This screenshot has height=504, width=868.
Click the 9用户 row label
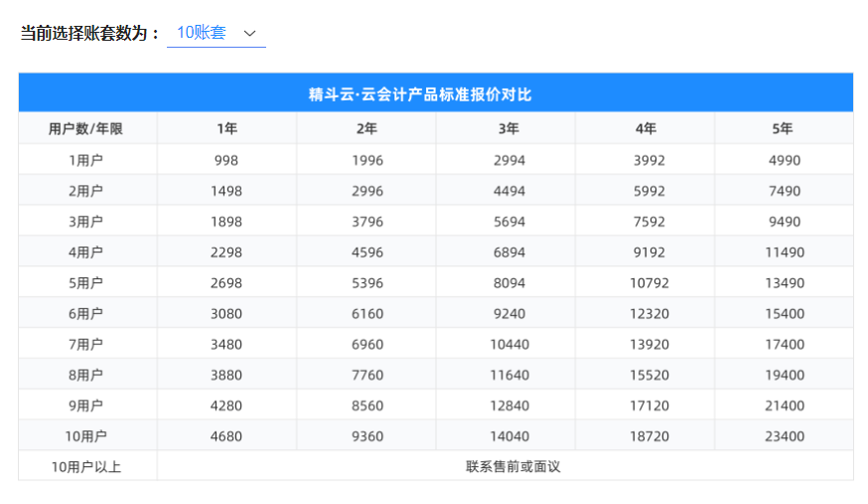point(85,406)
